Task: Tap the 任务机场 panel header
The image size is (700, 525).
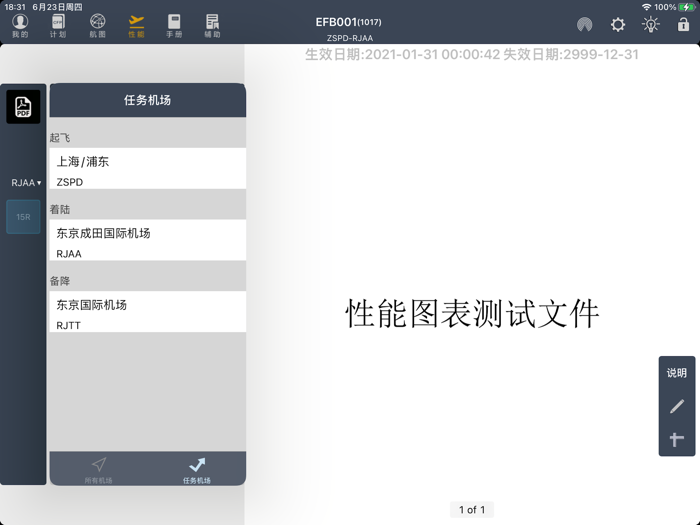Action: coord(148,100)
